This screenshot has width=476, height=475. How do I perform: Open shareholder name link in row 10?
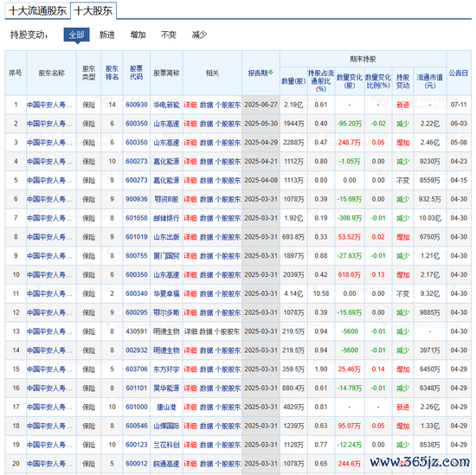[49, 274]
